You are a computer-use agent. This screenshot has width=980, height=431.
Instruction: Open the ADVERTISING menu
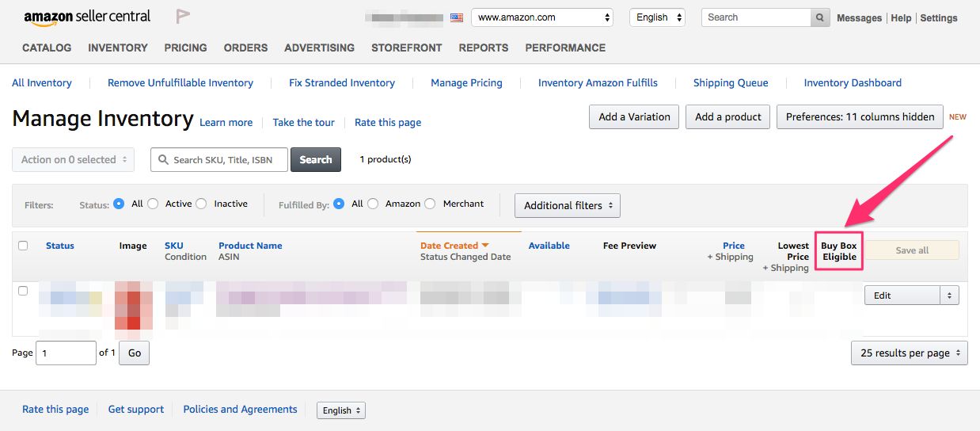pyautogui.click(x=320, y=48)
